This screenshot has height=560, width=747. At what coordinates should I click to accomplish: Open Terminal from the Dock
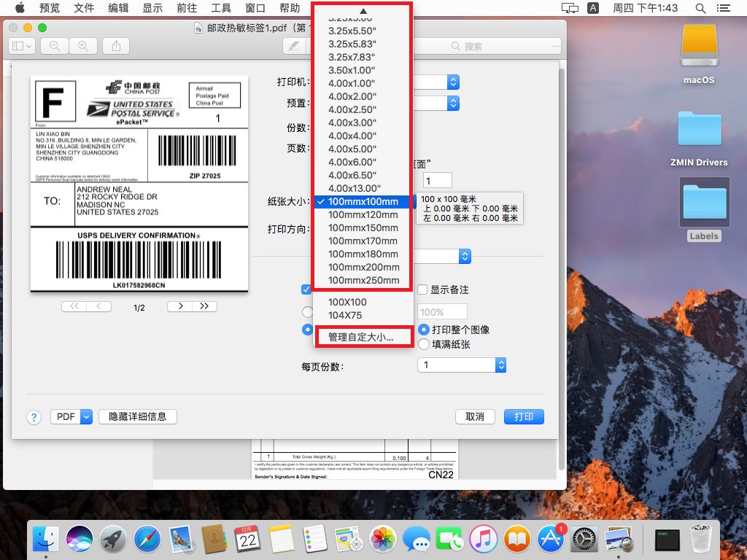pyautogui.click(x=667, y=539)
